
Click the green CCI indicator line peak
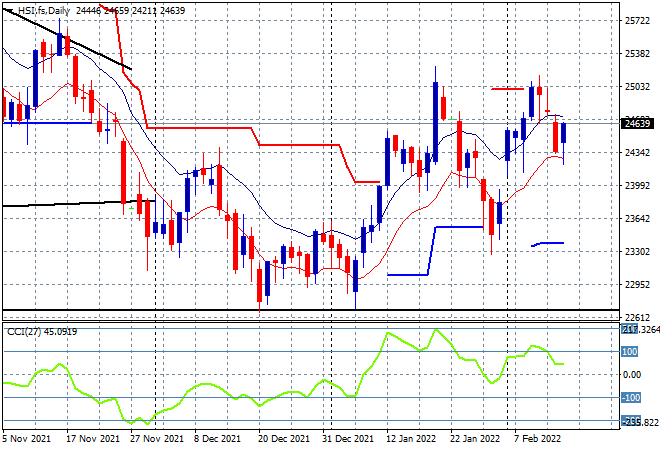point(436,330)
